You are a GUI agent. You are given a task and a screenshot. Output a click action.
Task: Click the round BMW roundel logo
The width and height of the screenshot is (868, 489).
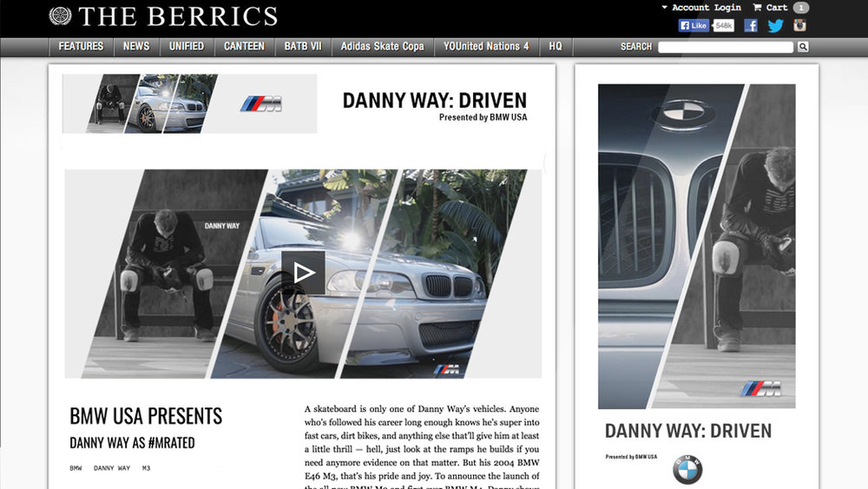(687, 469)
